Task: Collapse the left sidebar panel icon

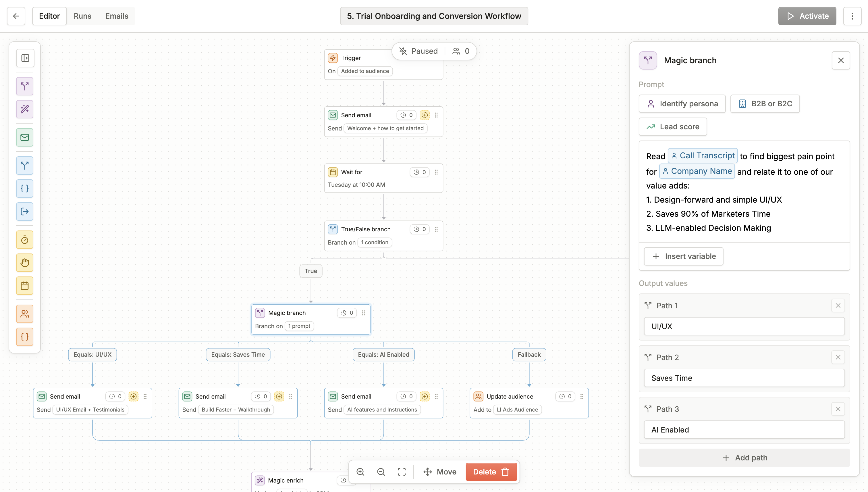Action: (25, 58)
